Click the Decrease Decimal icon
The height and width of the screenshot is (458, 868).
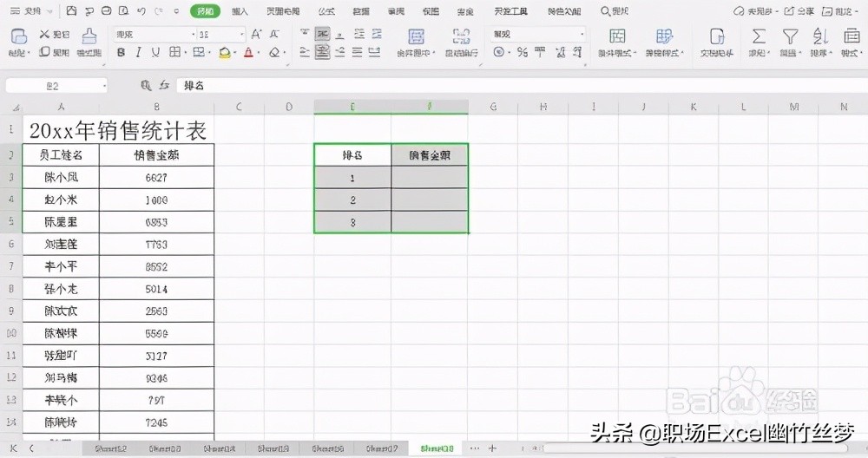click(x=577, y=52)
